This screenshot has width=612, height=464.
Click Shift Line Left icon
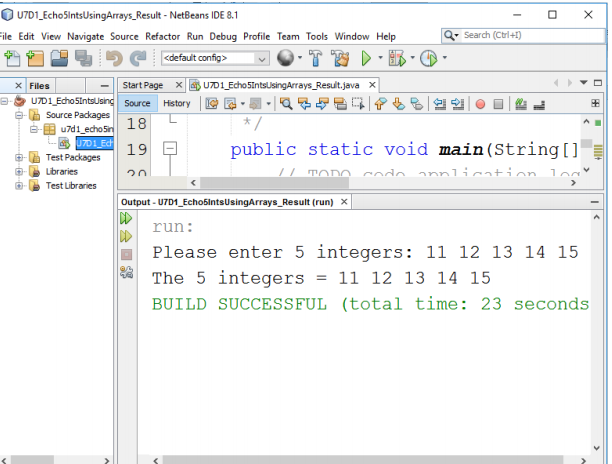439,104
